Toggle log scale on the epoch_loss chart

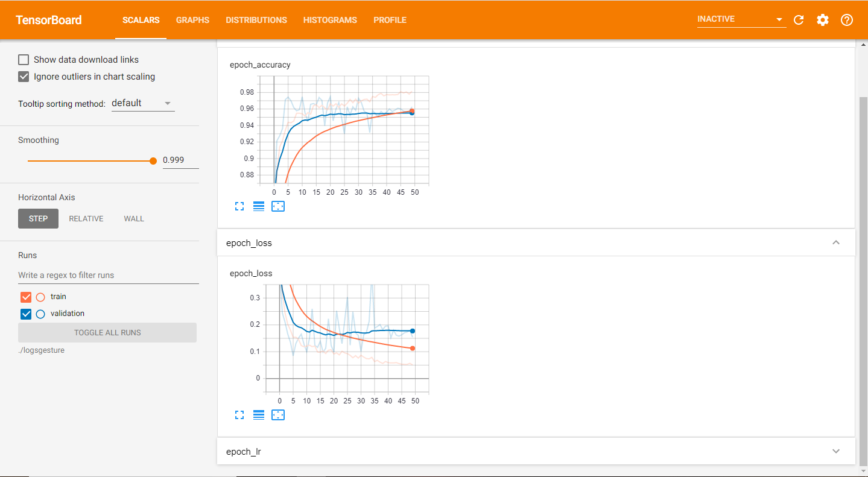point(259,415)
